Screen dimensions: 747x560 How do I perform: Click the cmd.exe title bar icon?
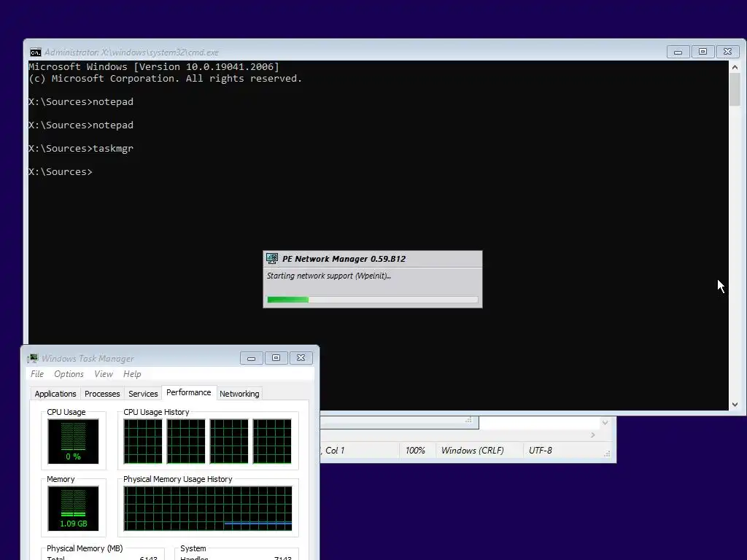coord(35,52)
